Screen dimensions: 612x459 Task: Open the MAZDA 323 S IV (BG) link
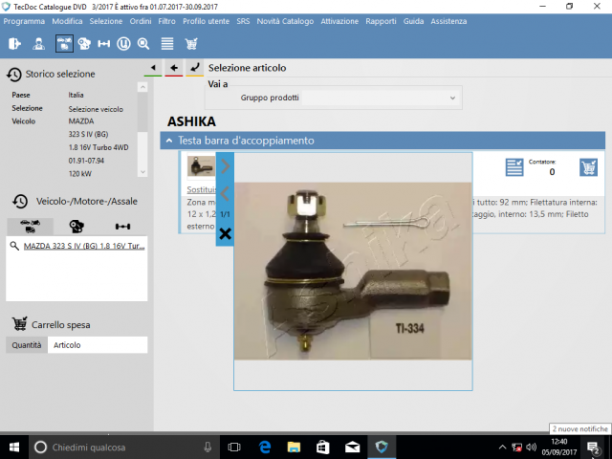tap(84, 246)
